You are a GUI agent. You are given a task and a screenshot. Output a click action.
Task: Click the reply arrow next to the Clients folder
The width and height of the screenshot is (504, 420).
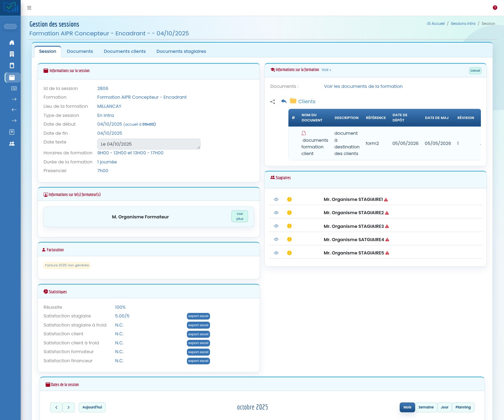(284, 101)
